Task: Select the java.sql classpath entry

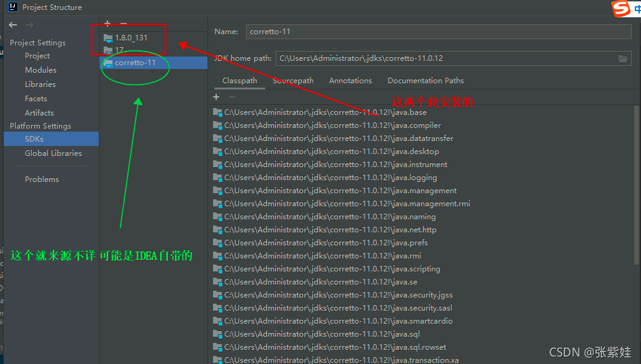Action: tap(316, 335)
